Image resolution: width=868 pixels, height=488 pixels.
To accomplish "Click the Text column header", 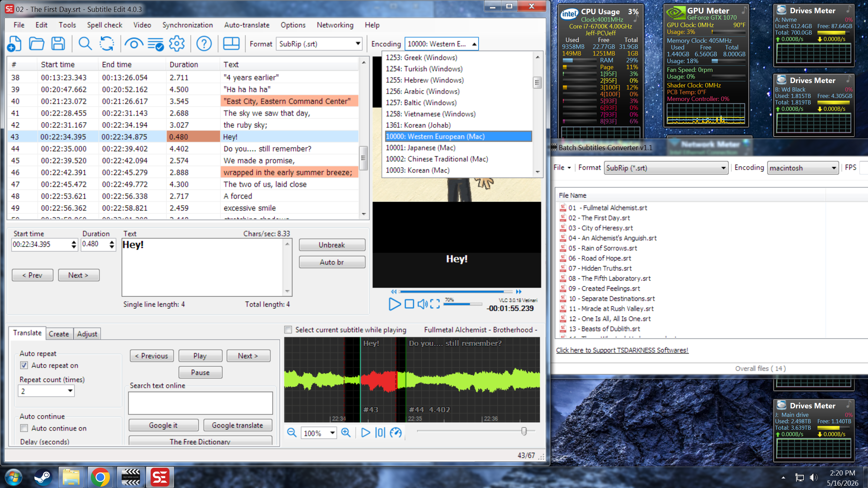I will (x=289, y=64).
